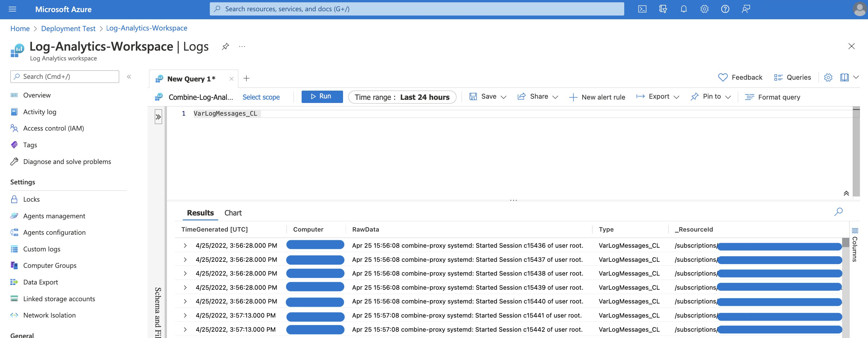This screenshot has width=868, height=338.
Task: Click the user account avatar
Action: (860, 9)
